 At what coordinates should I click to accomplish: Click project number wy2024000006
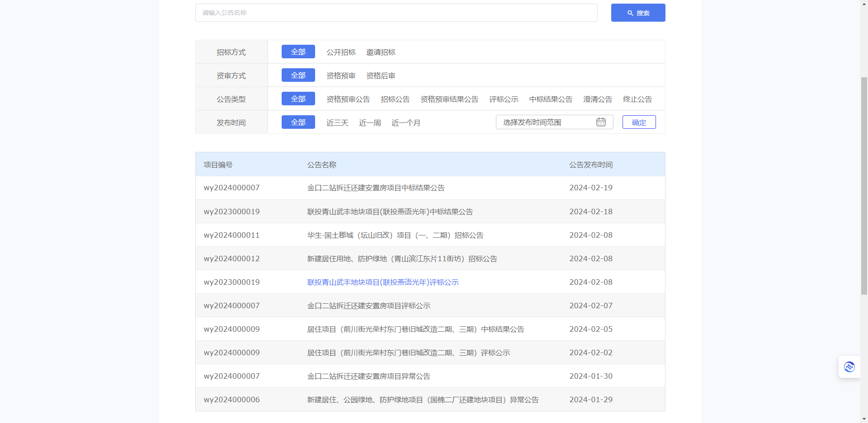point(232,399)
